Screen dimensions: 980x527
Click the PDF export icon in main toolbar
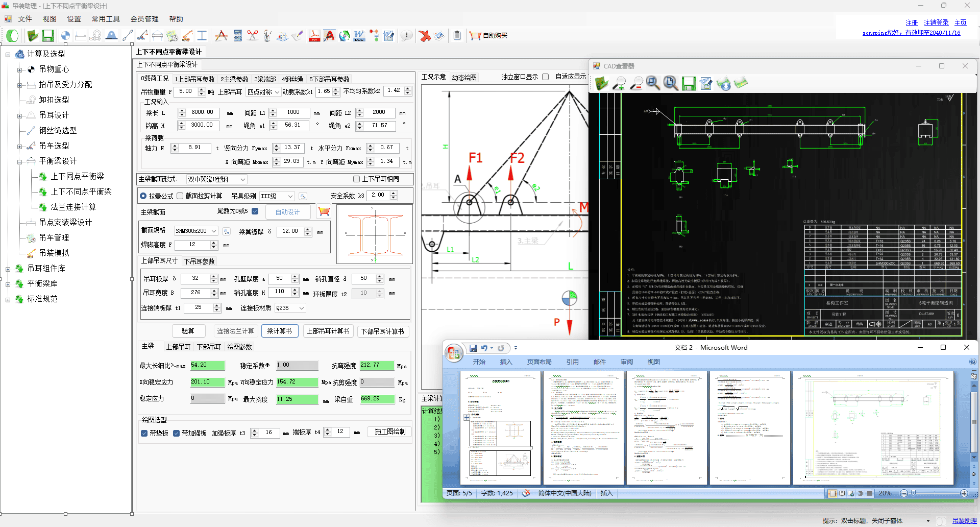pyautogui.click(x=314, y=36)
